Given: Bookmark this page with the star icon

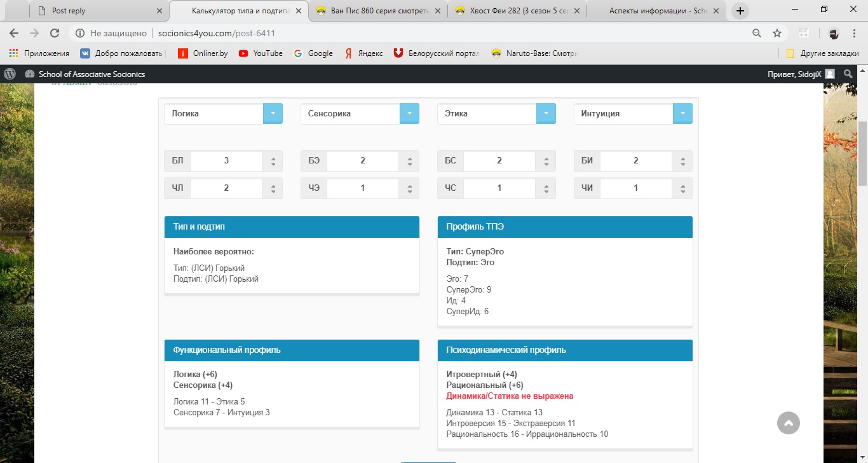Looking at the screenshot, I should tap(777, 33).
